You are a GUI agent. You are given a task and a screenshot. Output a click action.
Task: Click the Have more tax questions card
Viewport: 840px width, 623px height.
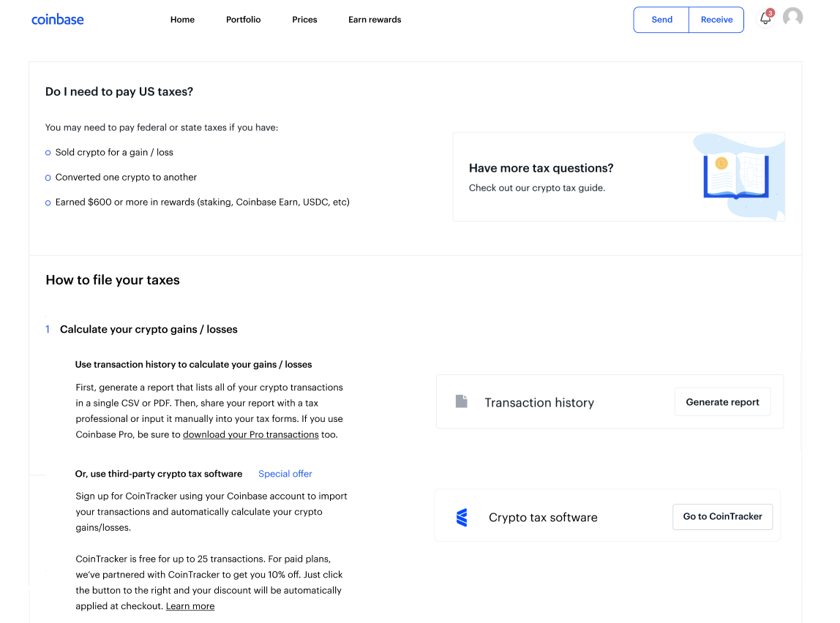click(x=619, y=176)
